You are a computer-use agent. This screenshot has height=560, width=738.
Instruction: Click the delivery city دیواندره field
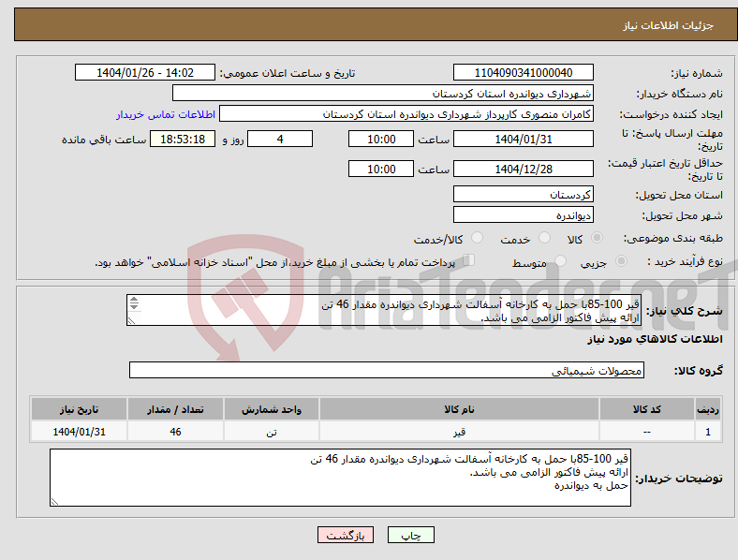point(523,215)
